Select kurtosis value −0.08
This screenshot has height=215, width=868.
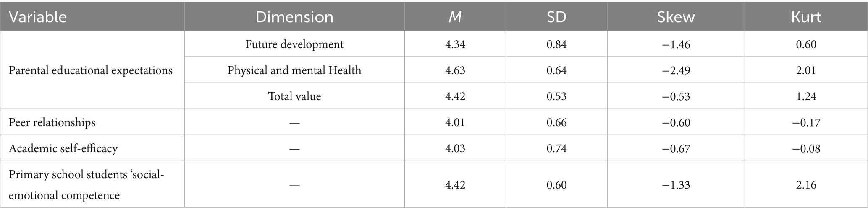click(x=806, y=148)
